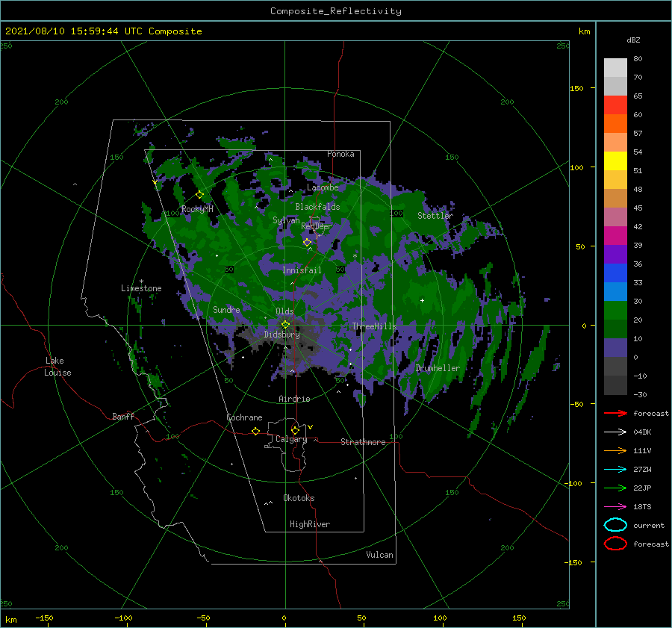Click the 'Calgary' city label
Image resolution: width=672 pixels, height=628 pixels.
[291, 439]
